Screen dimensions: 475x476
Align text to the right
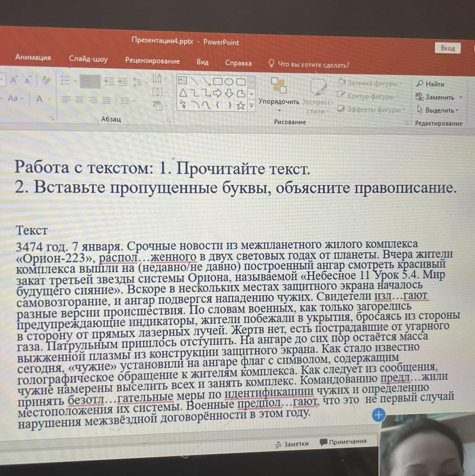click(x=92, y=100)
